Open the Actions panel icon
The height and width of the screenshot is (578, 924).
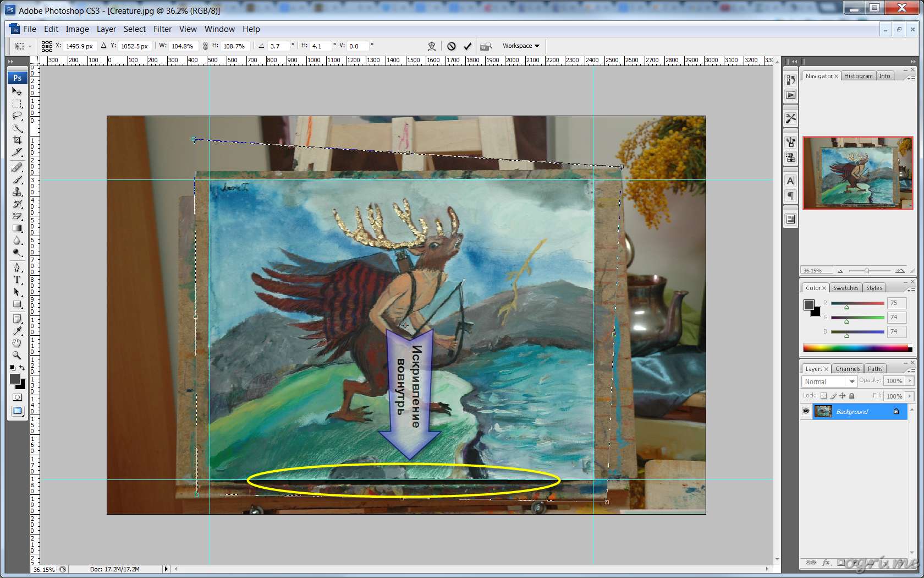[x=790, y=95]
